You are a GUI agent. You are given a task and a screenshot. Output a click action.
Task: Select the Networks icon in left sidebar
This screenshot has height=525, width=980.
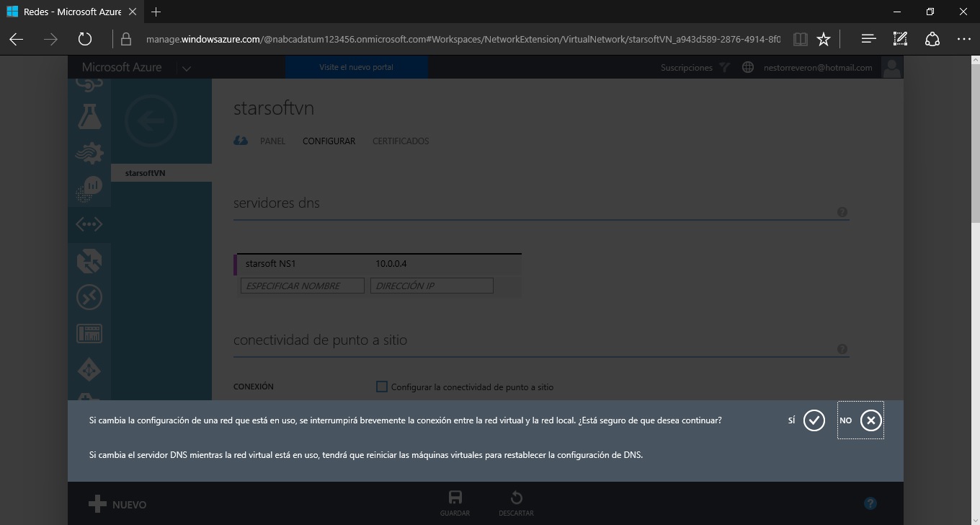click(89, 224)
